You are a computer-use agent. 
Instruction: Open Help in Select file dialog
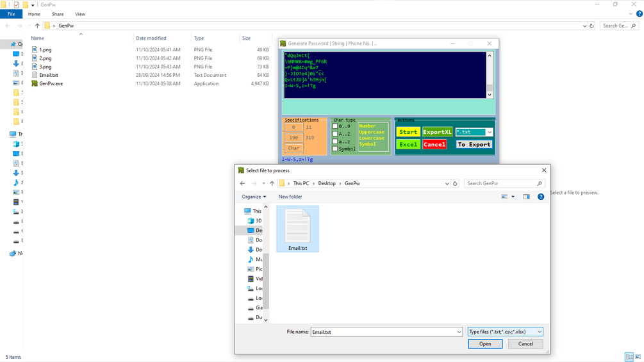(x=541, y=197)
